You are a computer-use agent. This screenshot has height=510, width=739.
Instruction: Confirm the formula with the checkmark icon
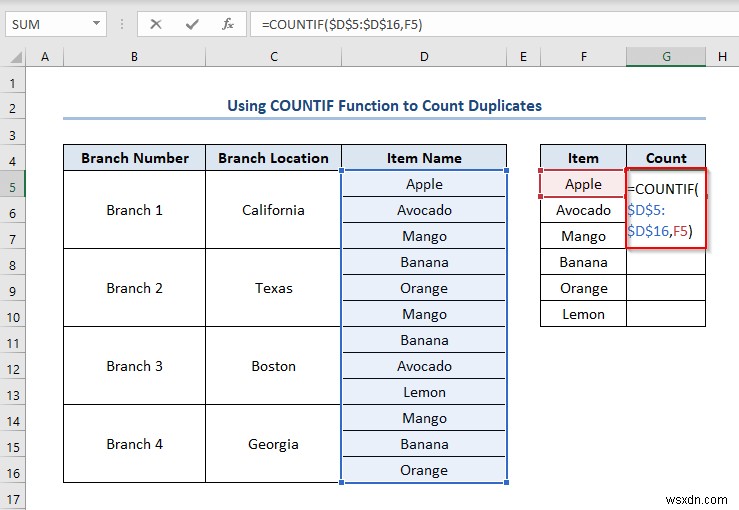click(192, 24)
